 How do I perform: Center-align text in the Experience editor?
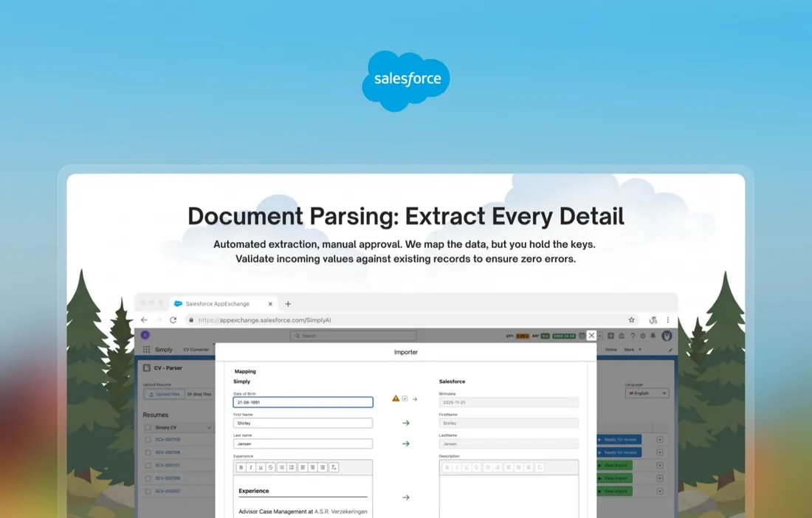click(x=313, y=467)
